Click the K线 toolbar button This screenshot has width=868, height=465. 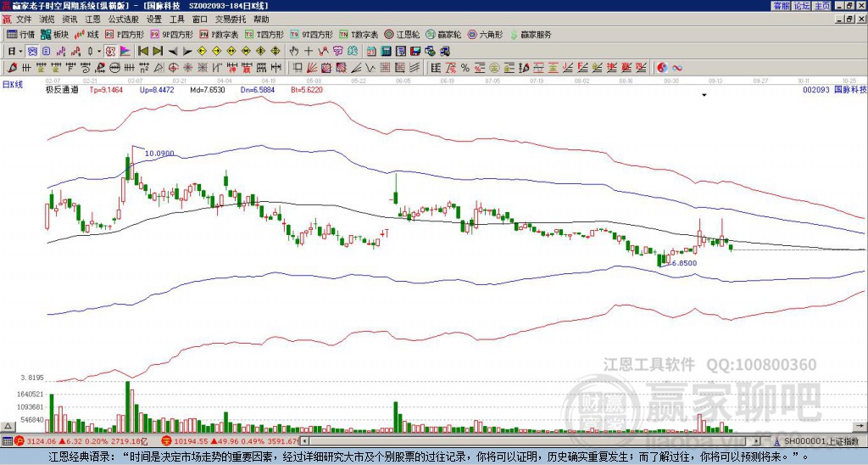click(x=86, y=34)
